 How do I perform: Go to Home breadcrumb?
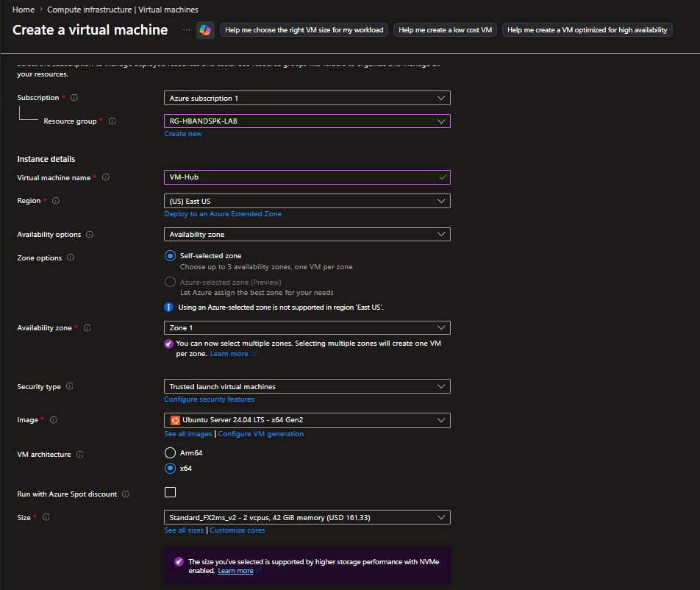click(x=24, y=10)
